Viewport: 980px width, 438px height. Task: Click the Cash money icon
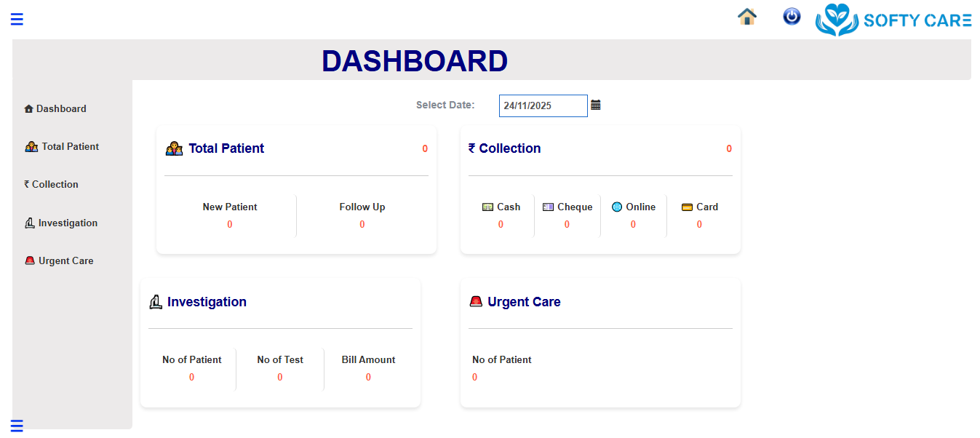tap(488, 207)
